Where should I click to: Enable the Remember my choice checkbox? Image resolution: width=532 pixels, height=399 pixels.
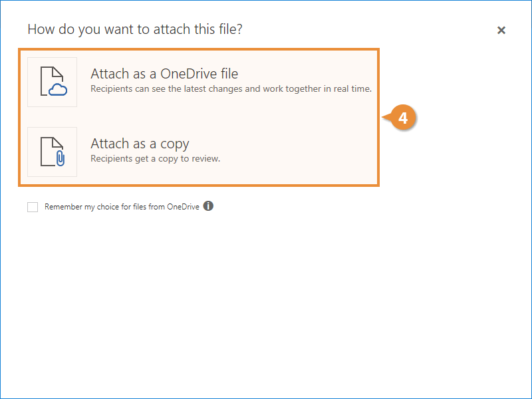click(x=33, y=207)
